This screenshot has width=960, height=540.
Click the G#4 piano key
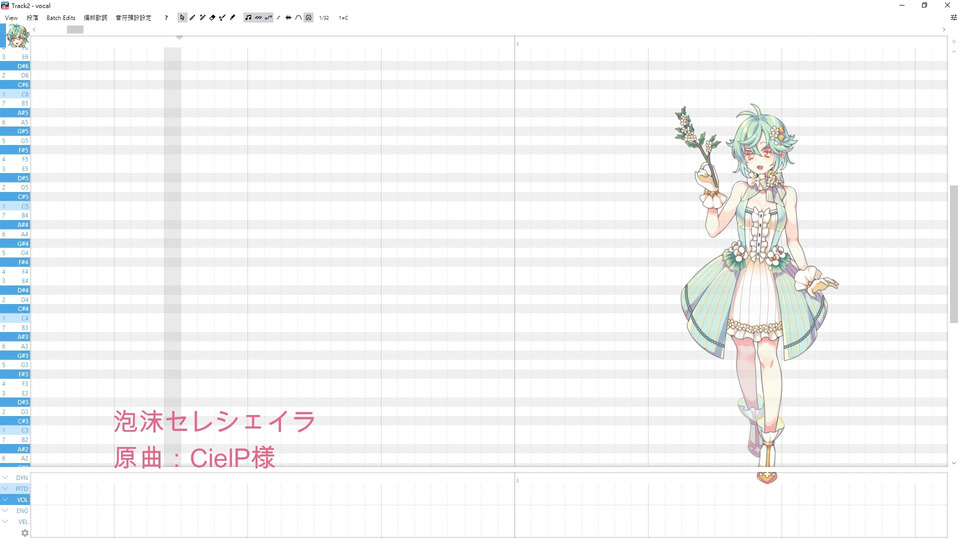point(15,244)
